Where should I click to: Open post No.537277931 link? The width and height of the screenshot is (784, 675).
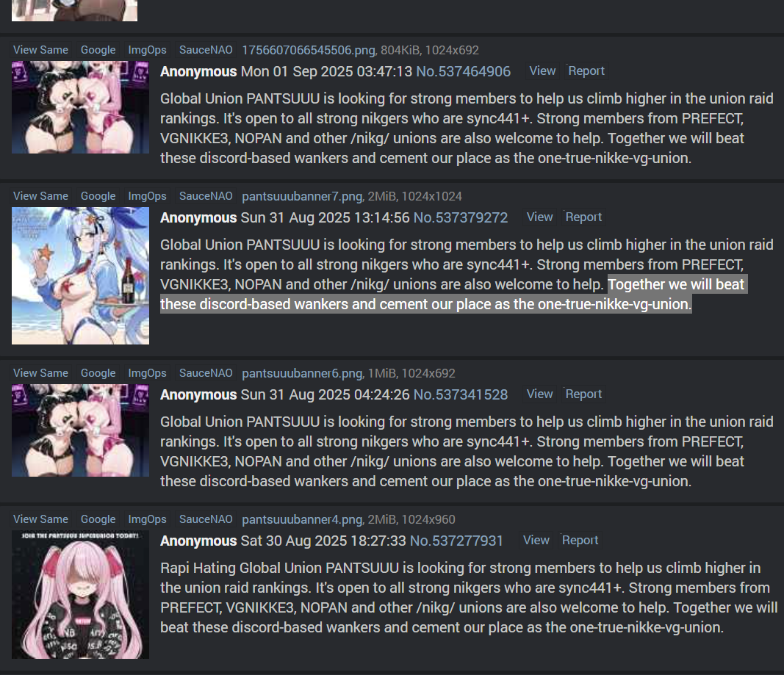tap(456, 541)
